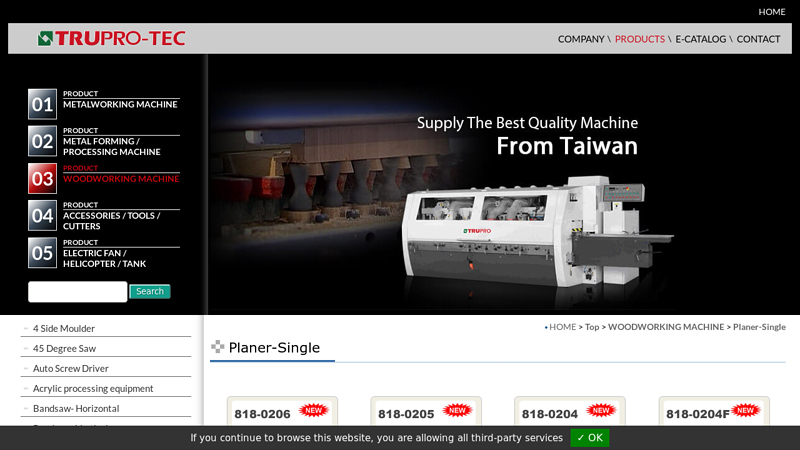Accept cookies with the OK button

point(589,438)
